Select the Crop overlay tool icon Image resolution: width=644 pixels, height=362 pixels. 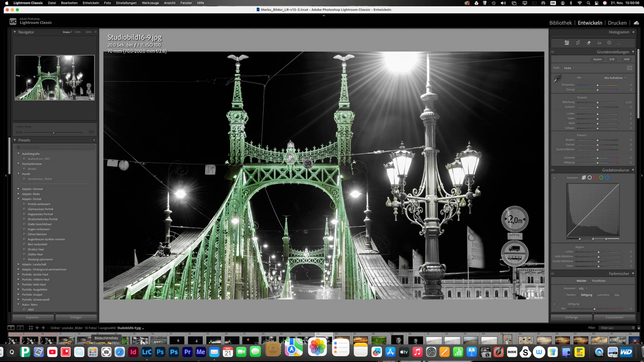coord(578,43)
